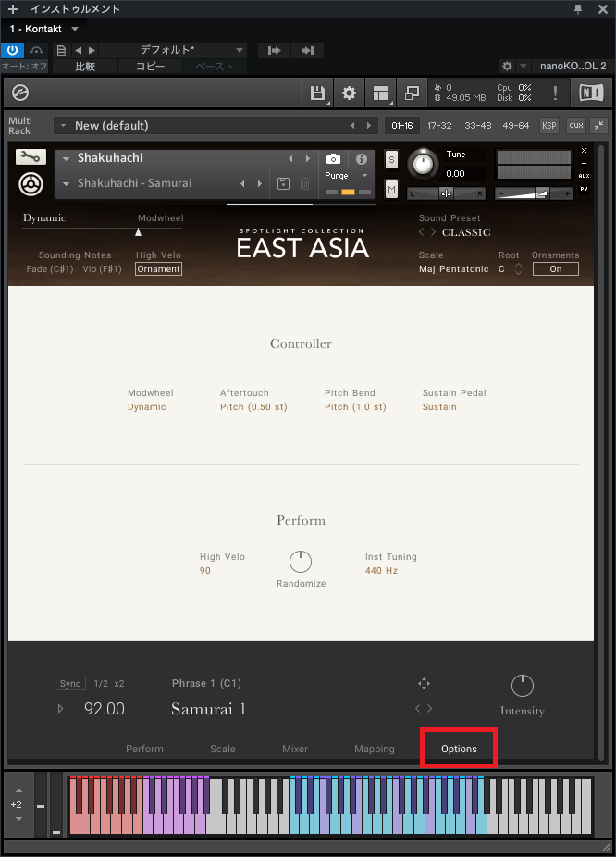Click the minimized view resize icon
Screen dimensions: 616x857
[412, 93]
